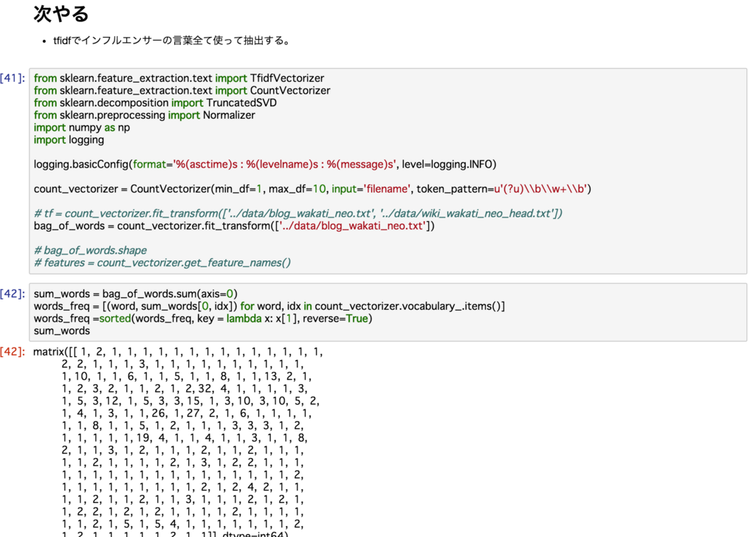Click the comment '# bag_of_words.shape'
756x537 pixels.
click(90, 251)
